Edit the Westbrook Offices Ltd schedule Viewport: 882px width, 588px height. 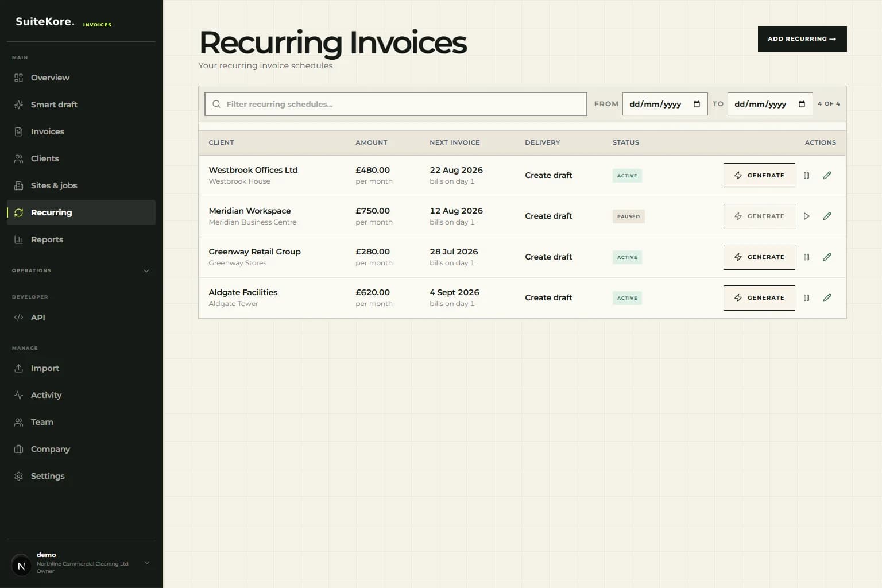tap(827, 176)
